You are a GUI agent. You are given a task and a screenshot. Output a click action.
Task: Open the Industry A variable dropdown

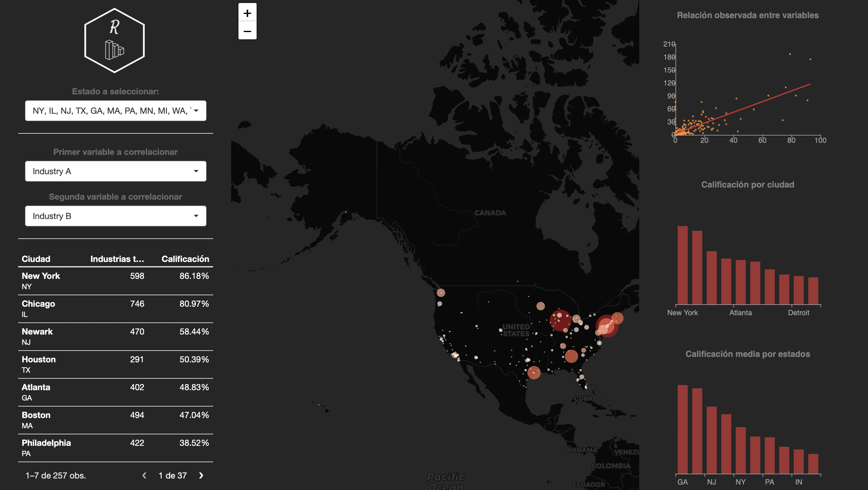click(x=115, y=171)
